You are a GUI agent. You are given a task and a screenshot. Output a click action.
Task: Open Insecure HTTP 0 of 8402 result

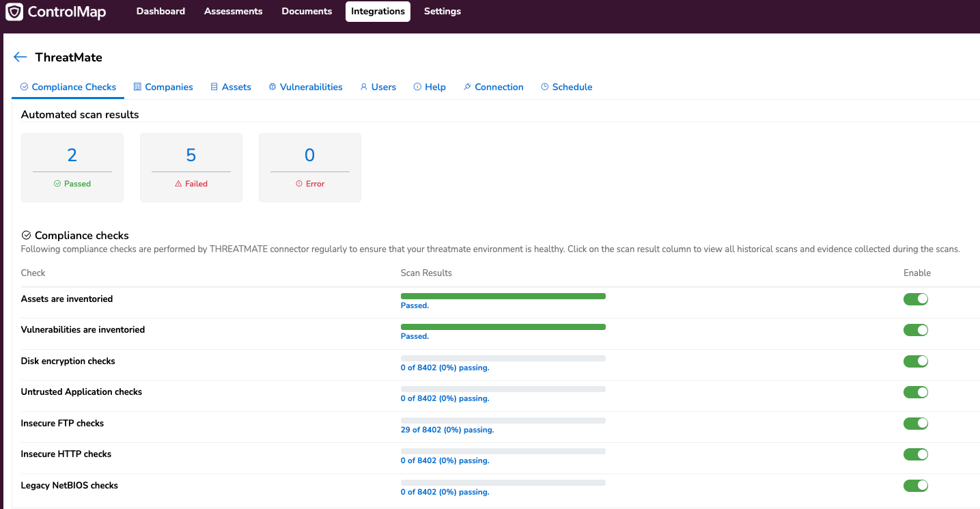(x=445, y=460)
